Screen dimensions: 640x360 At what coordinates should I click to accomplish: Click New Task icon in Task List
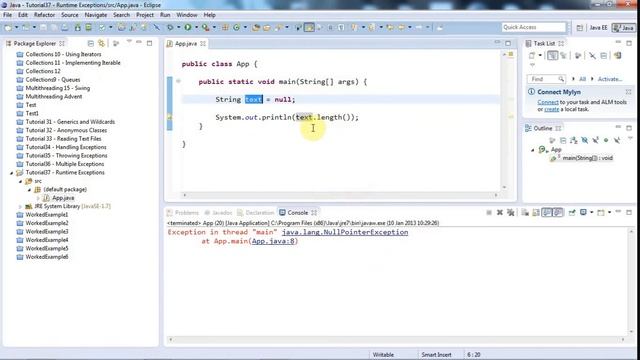[531, 56]
